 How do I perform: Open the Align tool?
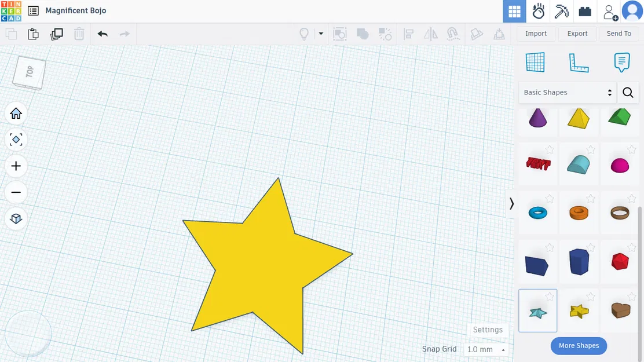(x=409, y=34)
